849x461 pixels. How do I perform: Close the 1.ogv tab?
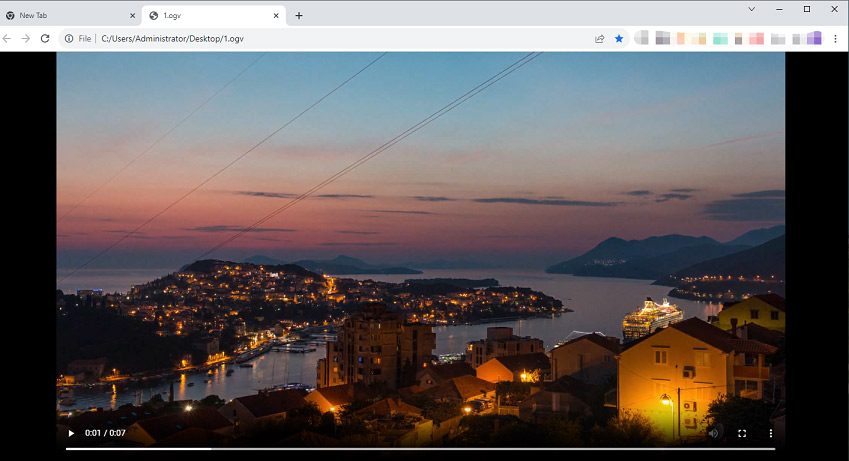pyautogui.click(x=276, y=16)
